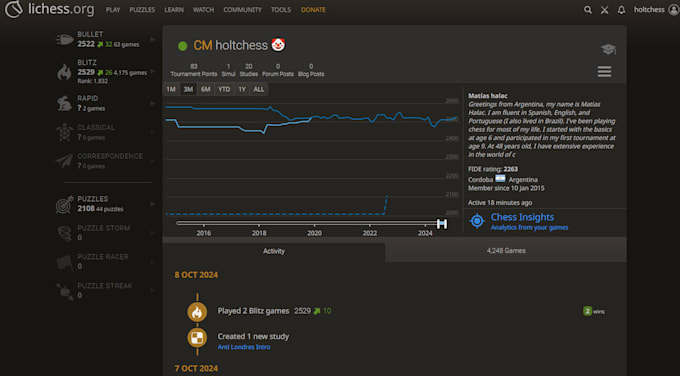Click the graduation cap coach icon
The width and height of the screenshot is (680, 376).
click(x=608, y=49)
